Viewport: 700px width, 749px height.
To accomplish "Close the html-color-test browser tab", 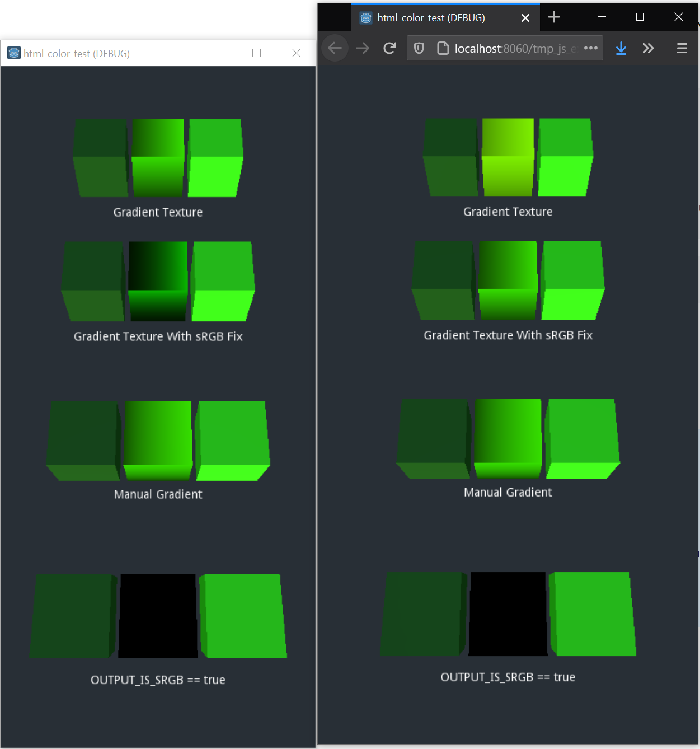I will point(525,17).
